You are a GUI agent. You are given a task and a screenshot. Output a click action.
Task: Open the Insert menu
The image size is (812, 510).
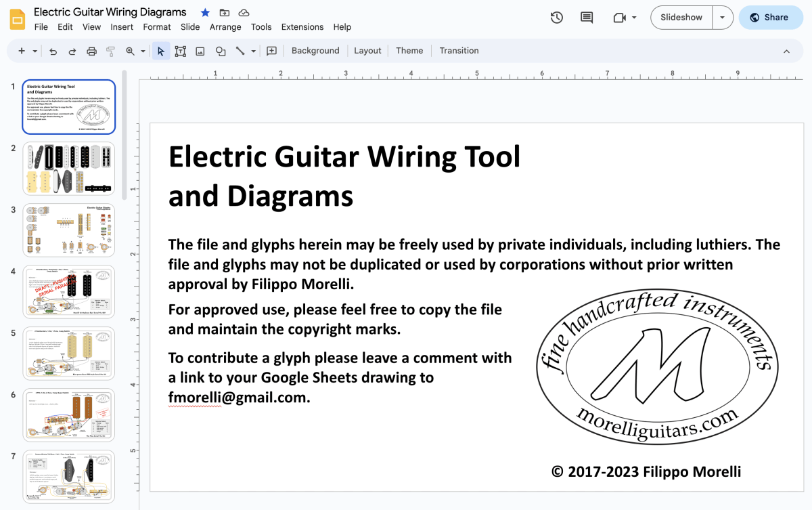coord(122,27)
